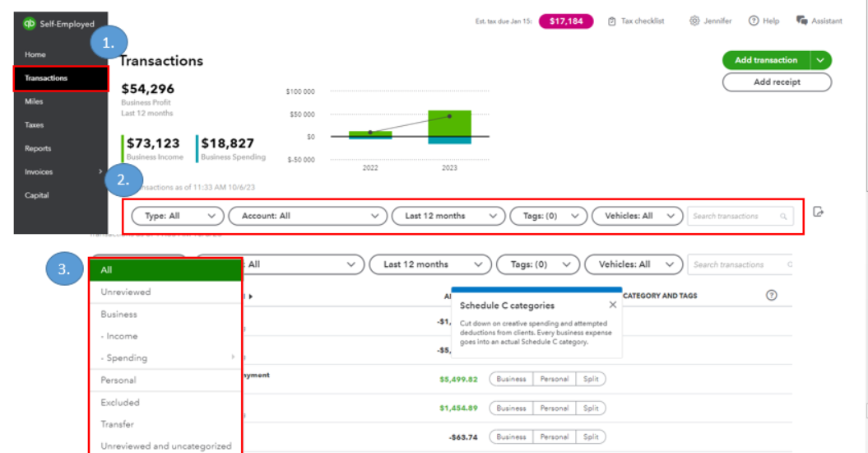Image resolution: width=868 pixels, height=453 pixels.
Task: Click the export transactions icon
Action: [x=818, y=212]
